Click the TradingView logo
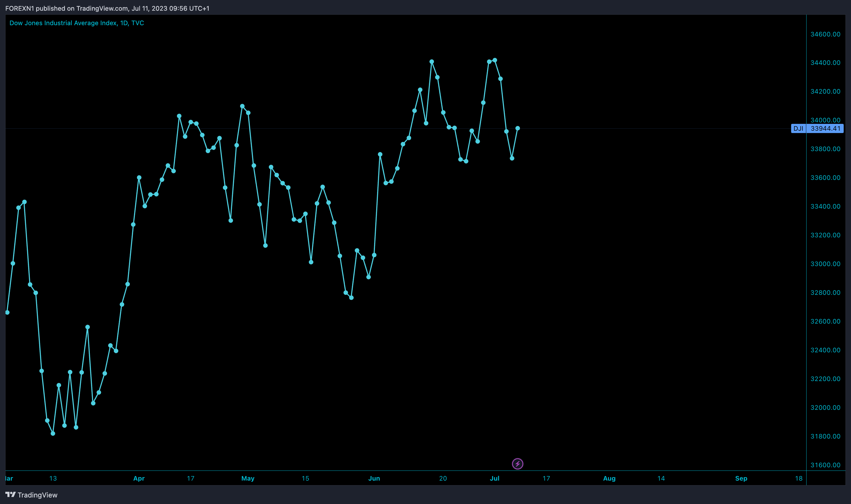This screenshot has width=851, height=504. [31, 495]
